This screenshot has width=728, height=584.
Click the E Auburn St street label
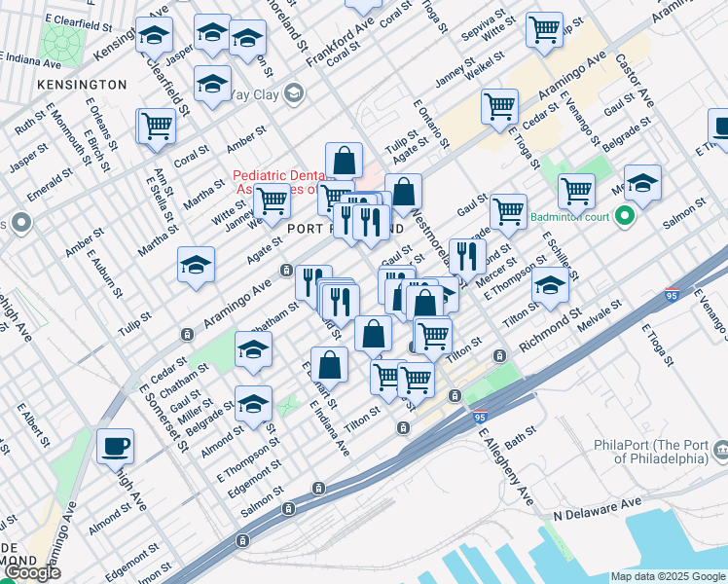[104, 274]
